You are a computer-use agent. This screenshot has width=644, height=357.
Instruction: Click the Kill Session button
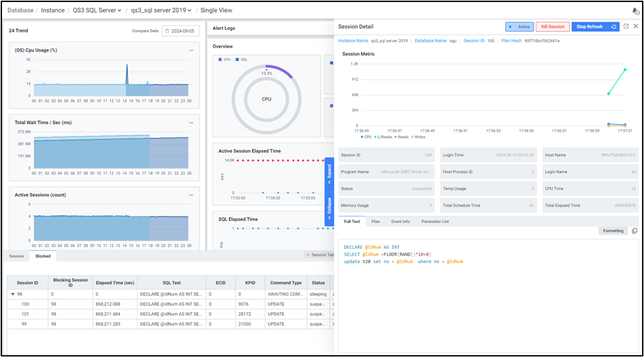pyautogui.click(x=552, y=27)
